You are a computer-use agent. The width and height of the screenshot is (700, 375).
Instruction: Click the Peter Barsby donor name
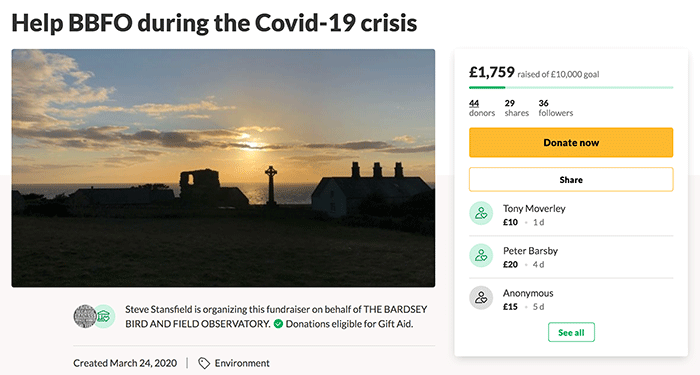(x=530, y=251)
